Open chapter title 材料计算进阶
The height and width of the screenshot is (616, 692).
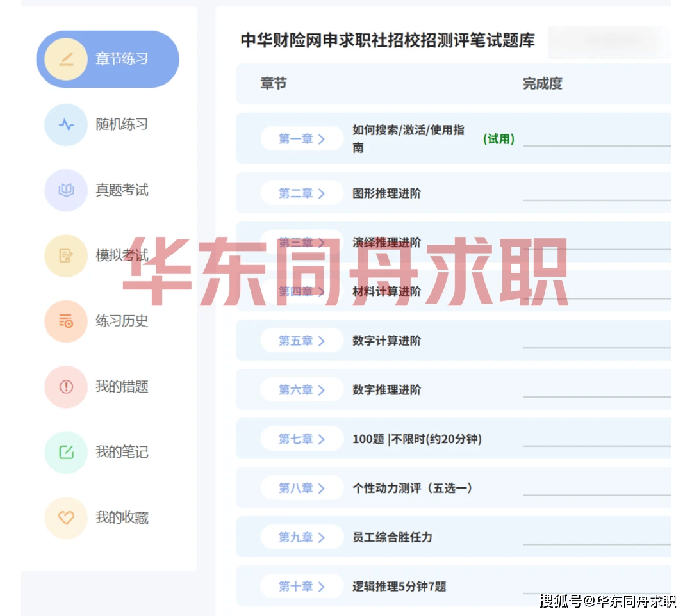pyautogui.click(x=386, y=291)
